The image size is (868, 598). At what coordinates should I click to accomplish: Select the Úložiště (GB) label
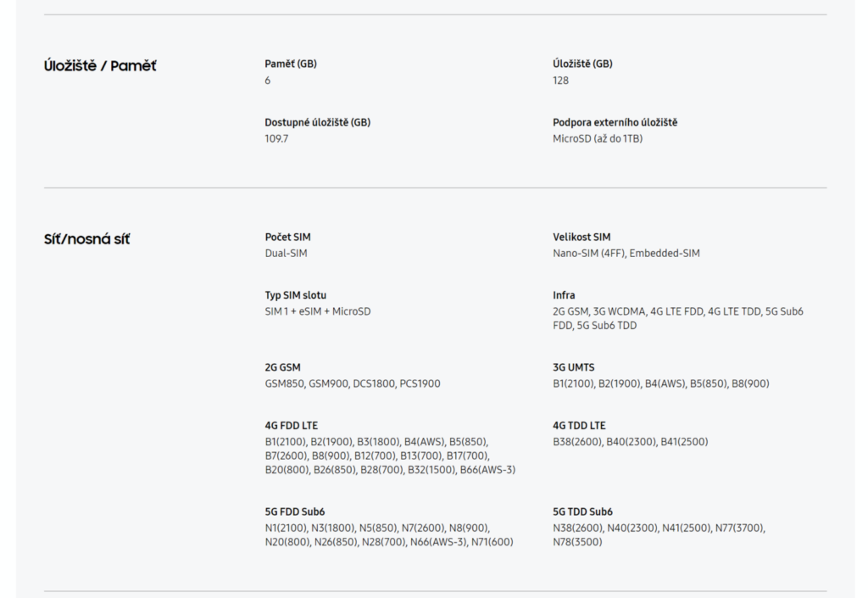coord(582,64)
